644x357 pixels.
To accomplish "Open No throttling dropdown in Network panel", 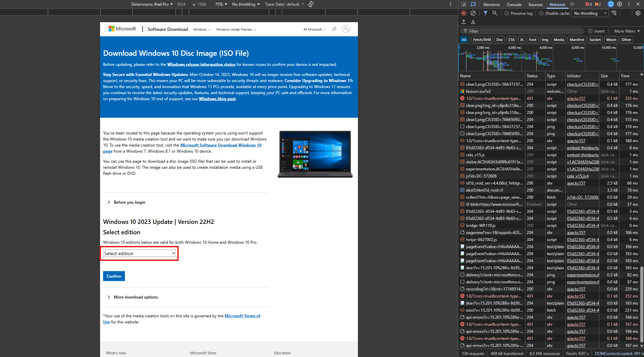I will [x=591, y=13].
